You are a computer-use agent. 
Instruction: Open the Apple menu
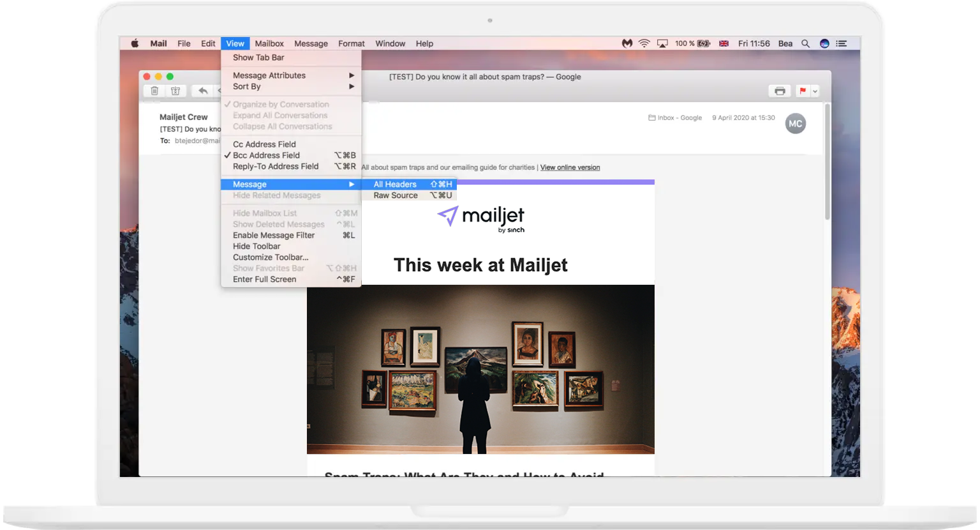[135, 43]
